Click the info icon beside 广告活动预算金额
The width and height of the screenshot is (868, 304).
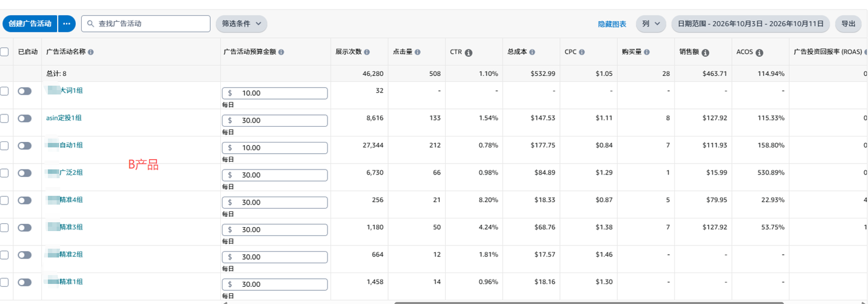(x=282, y=52)
